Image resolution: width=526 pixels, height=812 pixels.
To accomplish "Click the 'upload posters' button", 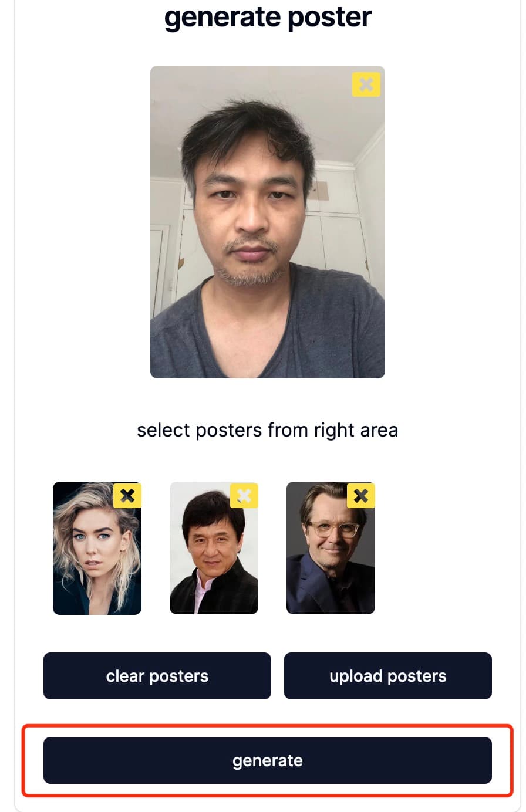I will (x=388, y=676).
